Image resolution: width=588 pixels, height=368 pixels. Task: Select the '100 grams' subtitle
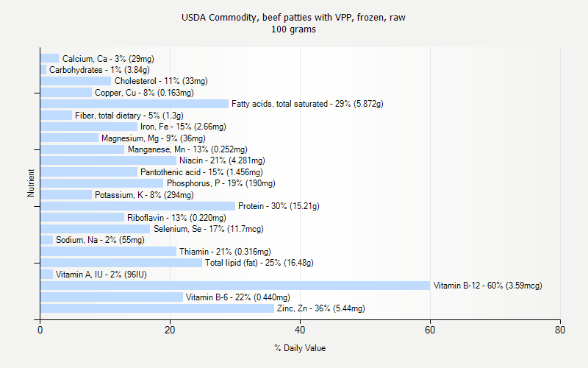(293, 29)
